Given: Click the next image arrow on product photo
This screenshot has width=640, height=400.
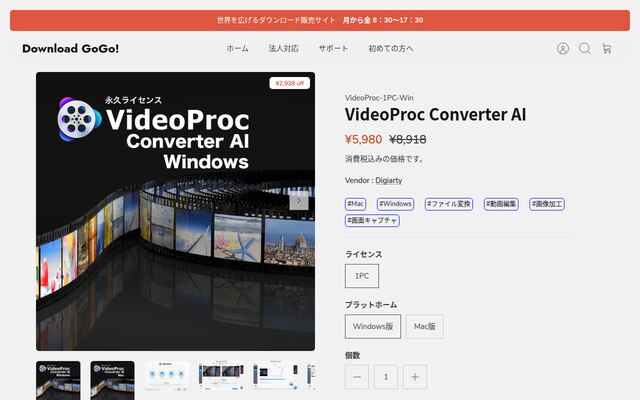Looking at the screenshot, I should coord(299,200).
